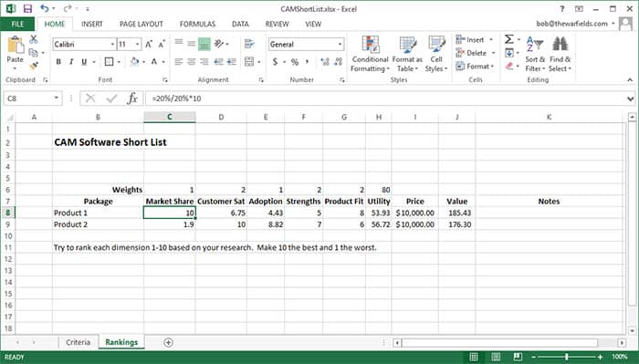The height and width of the screenshot is (364, 639).
Task: Toggle Bold formatting
Action: (58, 62)
